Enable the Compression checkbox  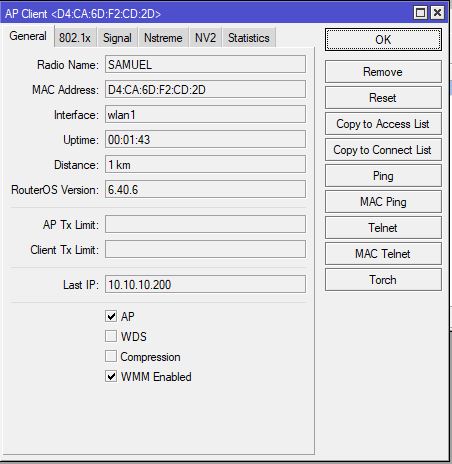tap(111, 356)
